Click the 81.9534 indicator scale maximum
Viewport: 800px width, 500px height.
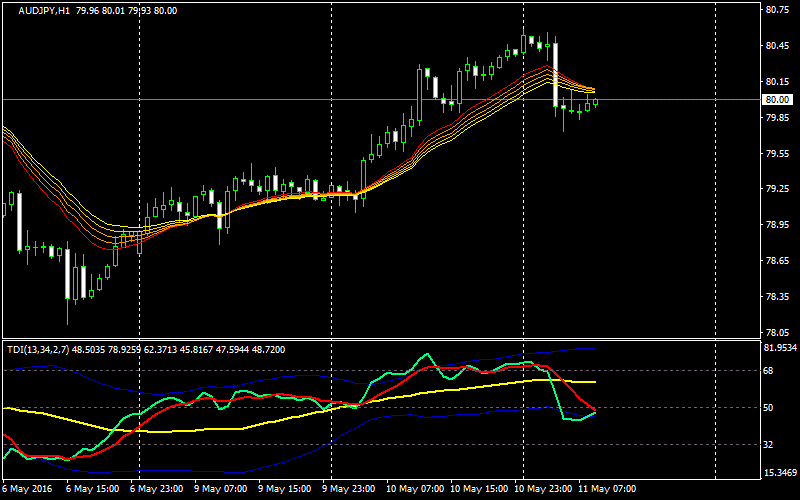778,348
